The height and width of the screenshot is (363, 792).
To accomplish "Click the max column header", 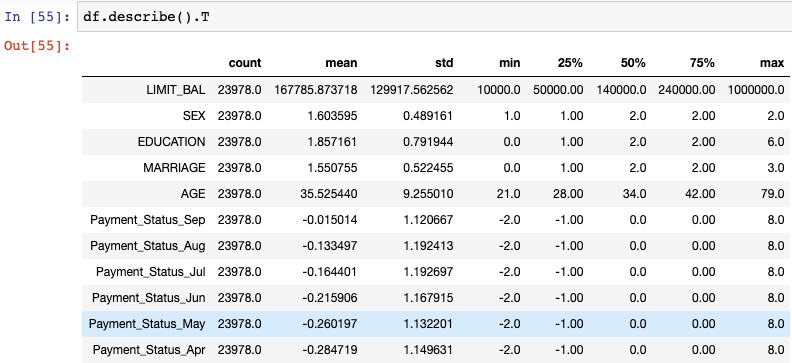I will click(773, 63).
